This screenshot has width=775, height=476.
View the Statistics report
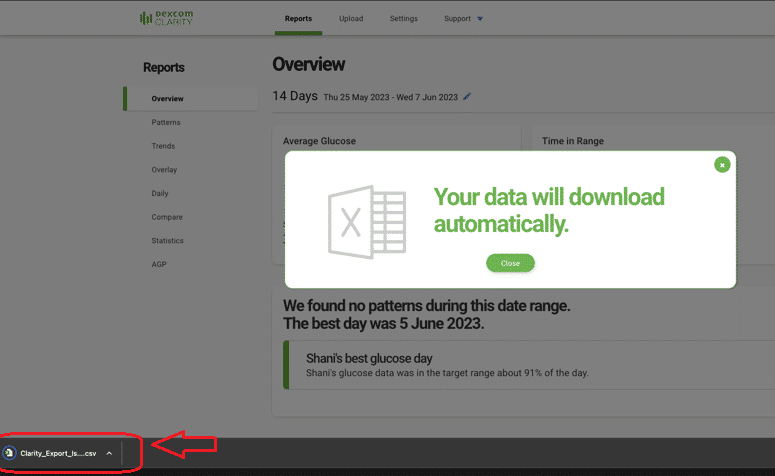pos(167,240)
